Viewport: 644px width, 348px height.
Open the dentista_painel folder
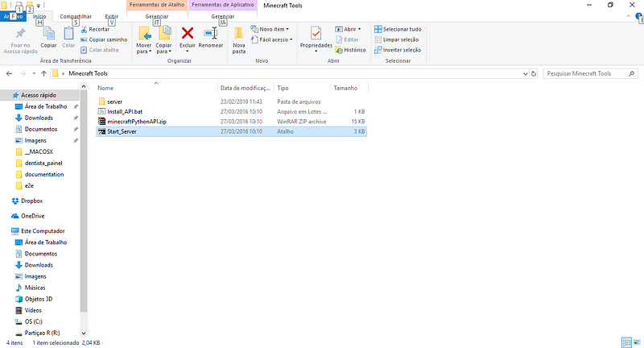tap(43, 163)
